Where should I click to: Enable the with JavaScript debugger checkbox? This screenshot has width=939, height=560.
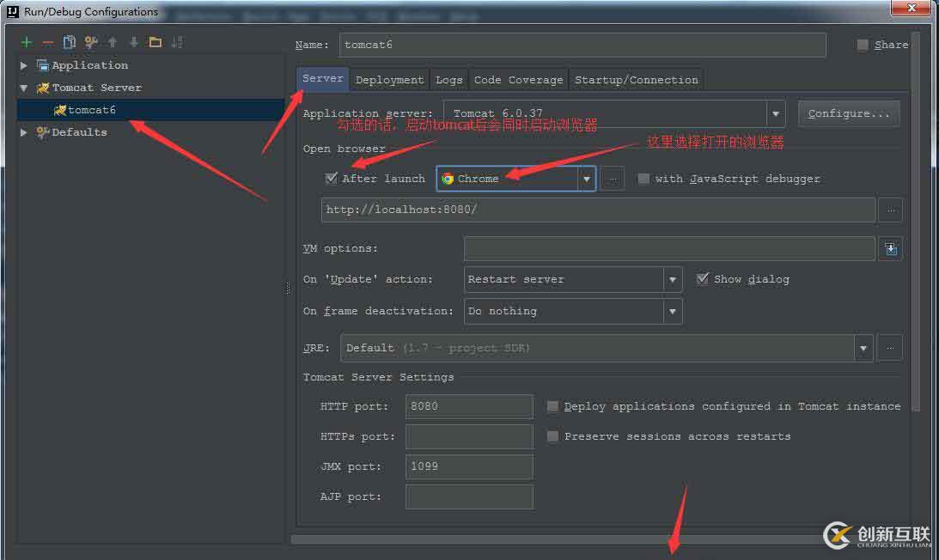pyautogui.click(x=643, y=179)
